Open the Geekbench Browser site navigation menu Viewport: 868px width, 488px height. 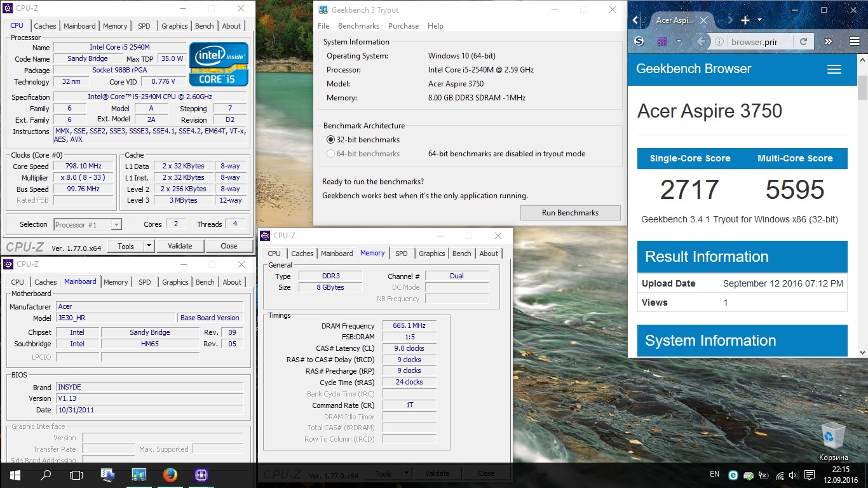tap(834, 69)
